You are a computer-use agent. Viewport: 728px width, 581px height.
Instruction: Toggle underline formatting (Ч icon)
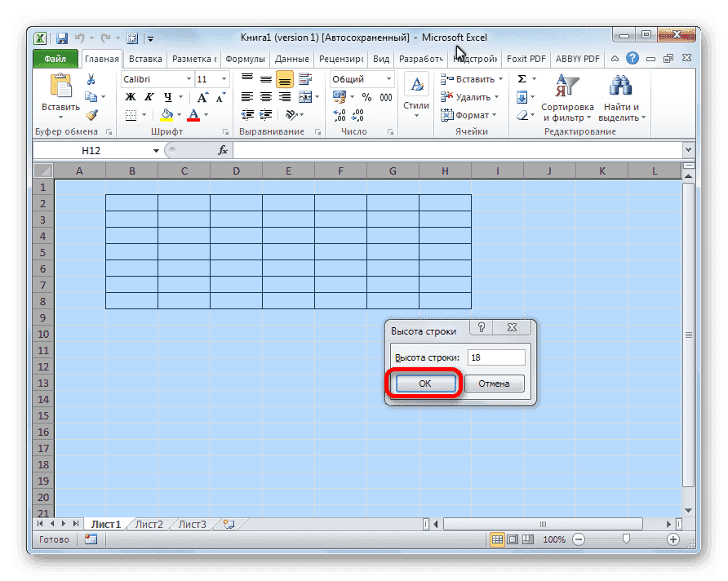(167, 95)
